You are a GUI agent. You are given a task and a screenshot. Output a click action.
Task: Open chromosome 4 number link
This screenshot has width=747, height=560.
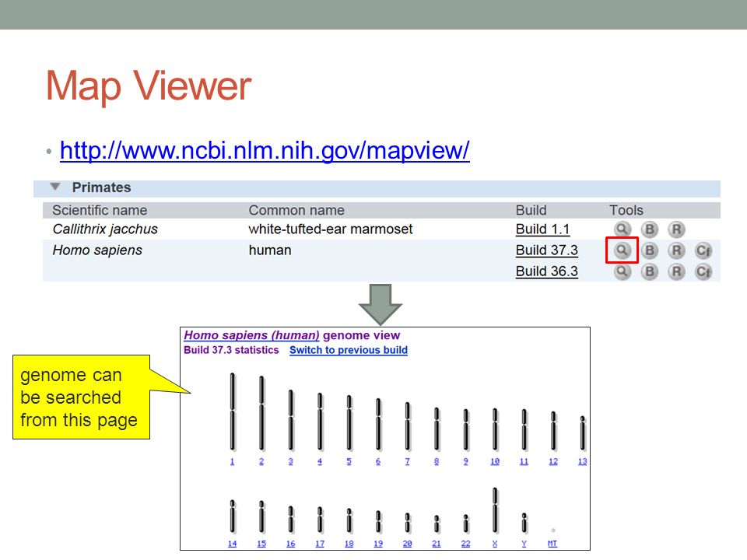click(320, 461)
